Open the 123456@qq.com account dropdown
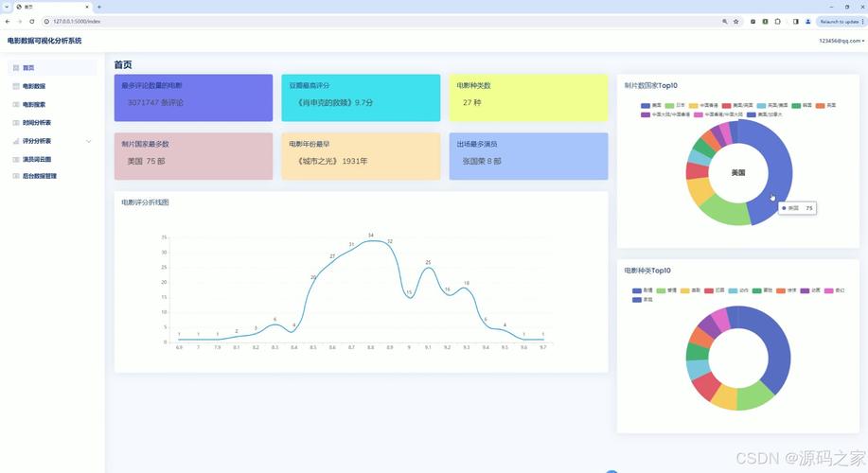The width and height of the screenshot is (868, 473). pyautogui.click(x=841, y=41)
